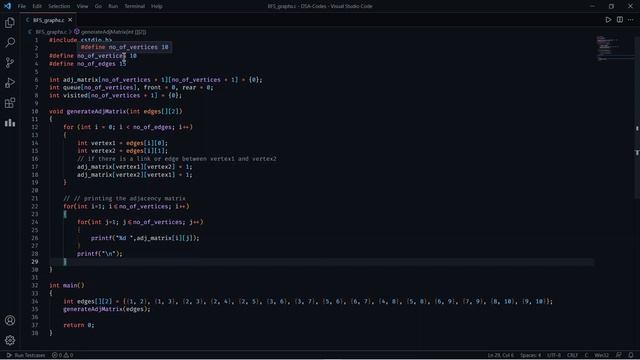Click the int vertex2 assignment on line 15
Viewport: 640px width, 360px height.
pos(122,151)
